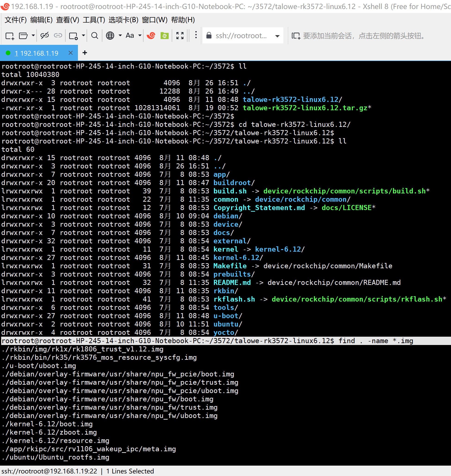Click the Xshell logo in title bar
The width and height of the screenshot is (451, 476).
pyautogui.click(x=5, y=6)
